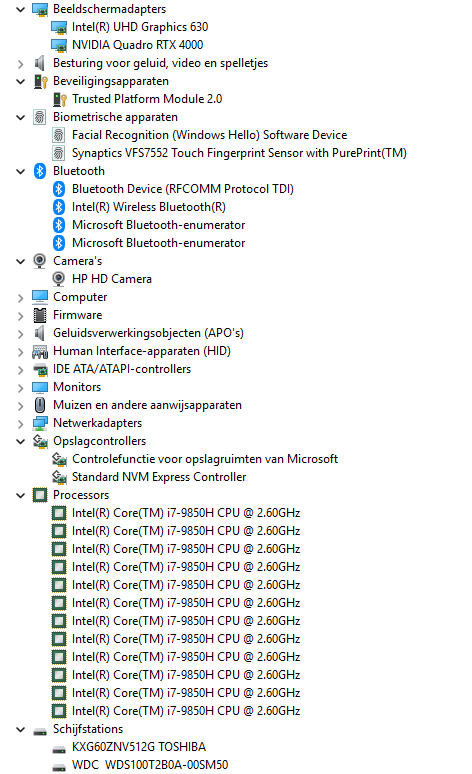Click the Firmware chip icon
472x774 pixels.
(x=40, y=315)
